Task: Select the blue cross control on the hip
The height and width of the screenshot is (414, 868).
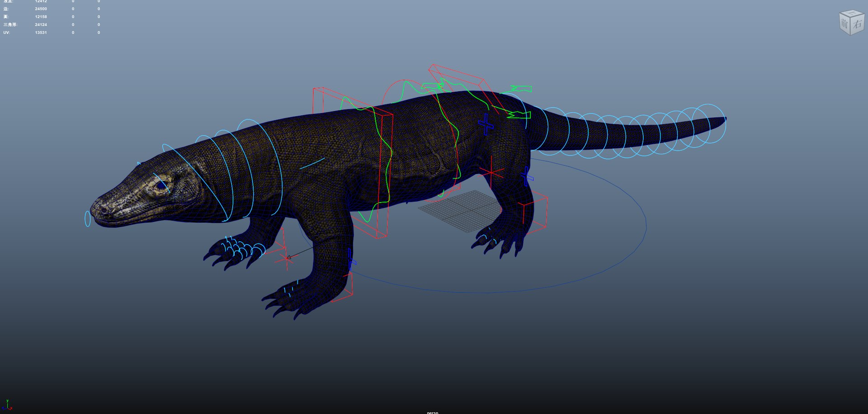Action: click(x=486, y=124)
